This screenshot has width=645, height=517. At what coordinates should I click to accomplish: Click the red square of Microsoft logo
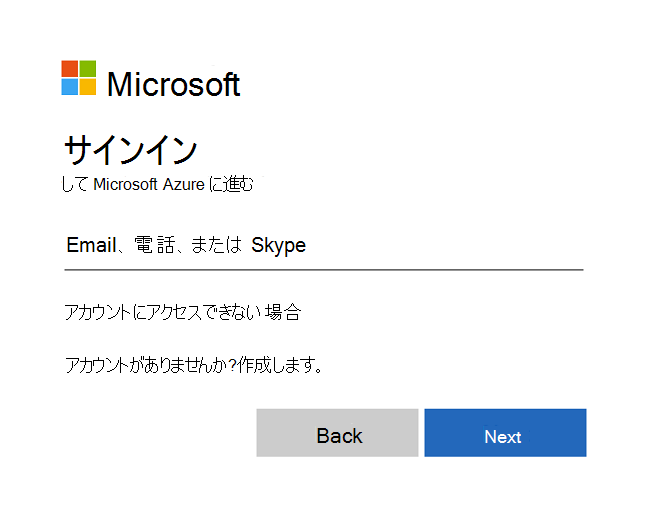coord(69,68)
